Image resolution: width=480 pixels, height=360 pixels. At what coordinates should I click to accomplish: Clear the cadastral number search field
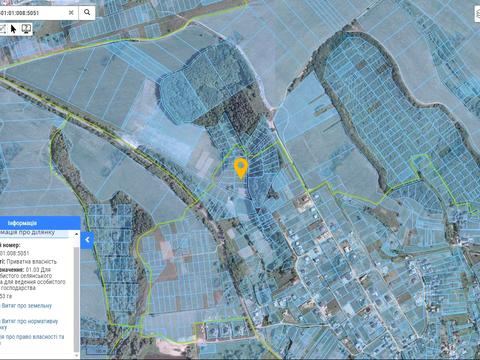71,13
